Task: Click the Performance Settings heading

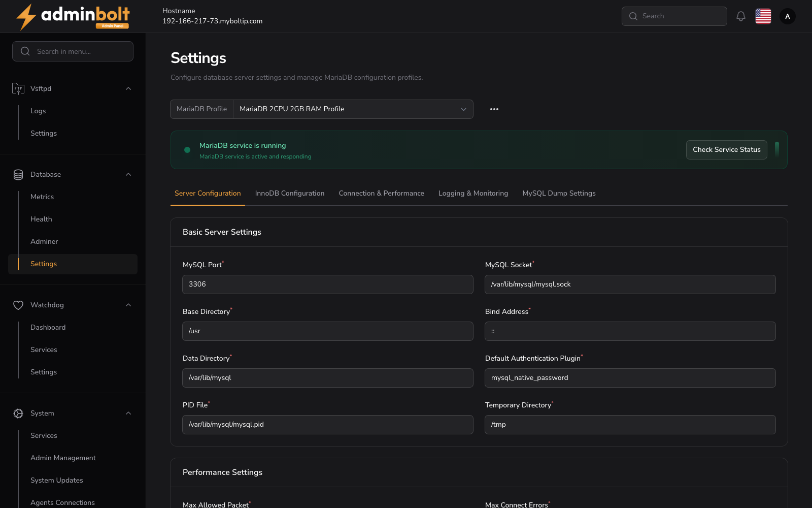Action: [x=222, y=472]
